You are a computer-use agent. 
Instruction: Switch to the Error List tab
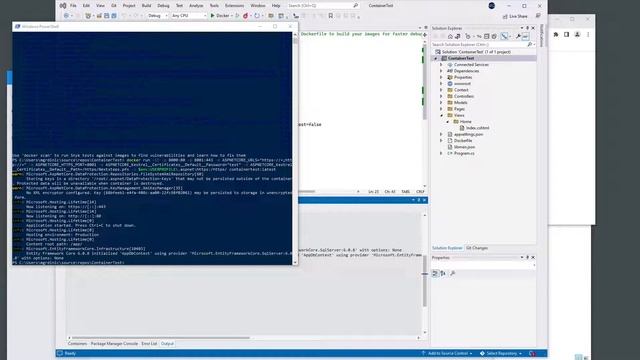pyautogui.click(x=149, y=344)
